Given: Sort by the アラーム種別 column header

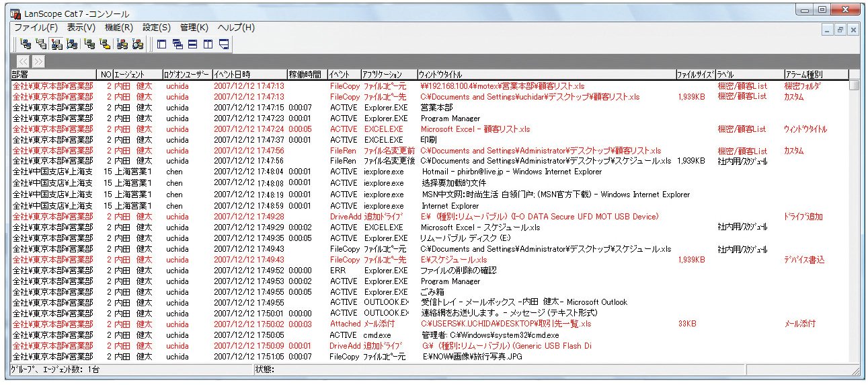Looking at the screenshot, I should tap(816, 74).
